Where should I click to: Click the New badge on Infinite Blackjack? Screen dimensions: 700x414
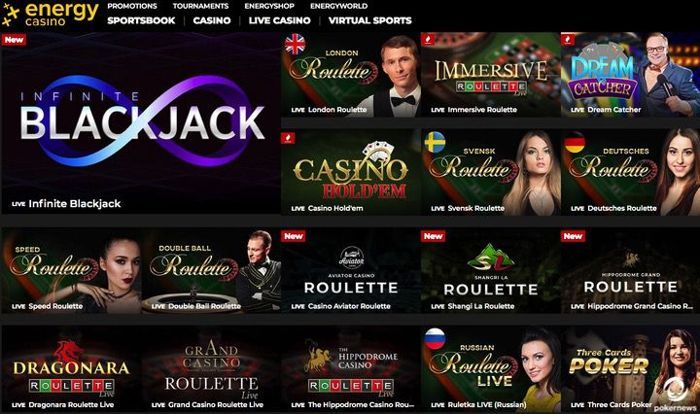coord(14,40)
